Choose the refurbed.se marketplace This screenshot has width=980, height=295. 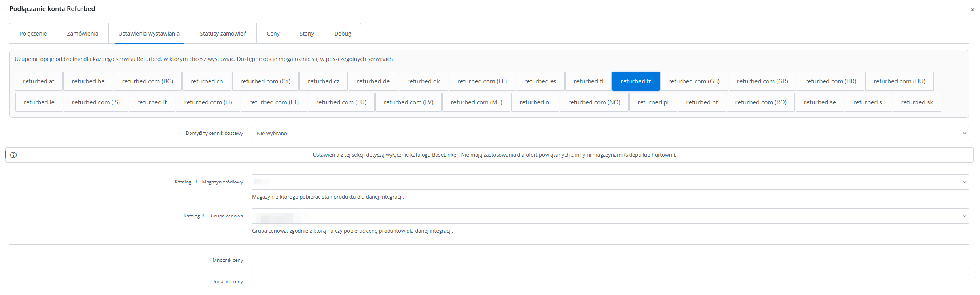[x=820, y=102]
